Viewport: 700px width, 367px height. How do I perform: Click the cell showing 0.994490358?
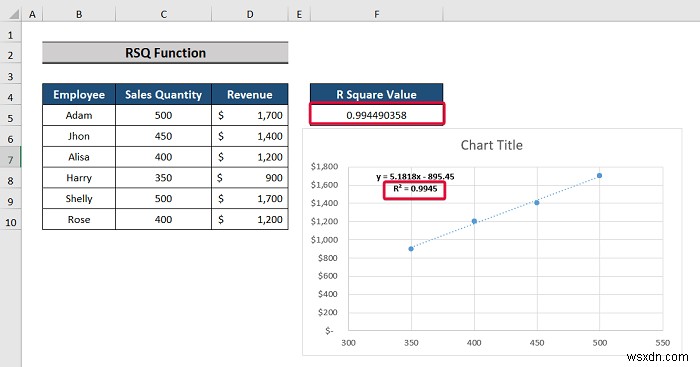click(x=377, y=115)
